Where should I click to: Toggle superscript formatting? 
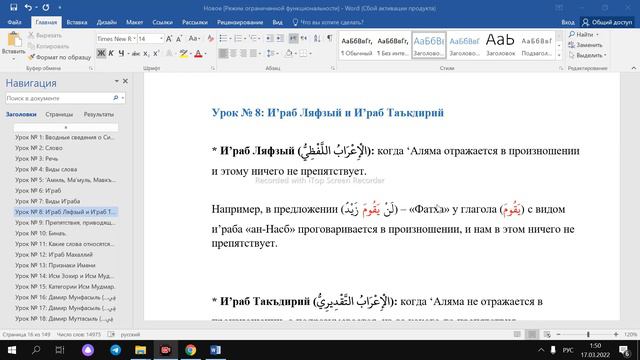coord(156,53)
